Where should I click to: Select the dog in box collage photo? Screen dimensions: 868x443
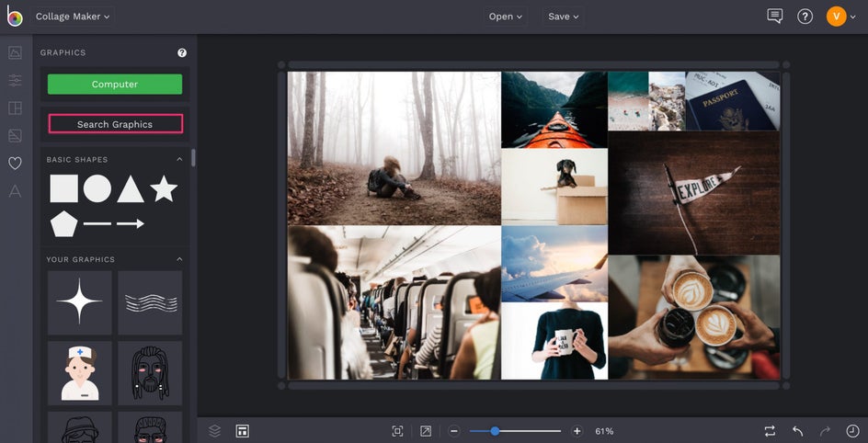pyautogui.click(x=554, y=187)
